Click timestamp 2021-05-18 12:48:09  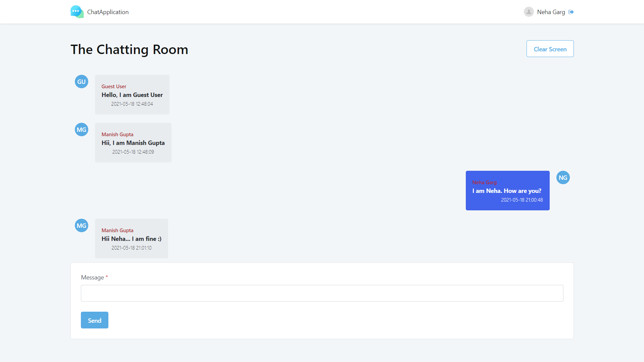[x=133, y=152]
